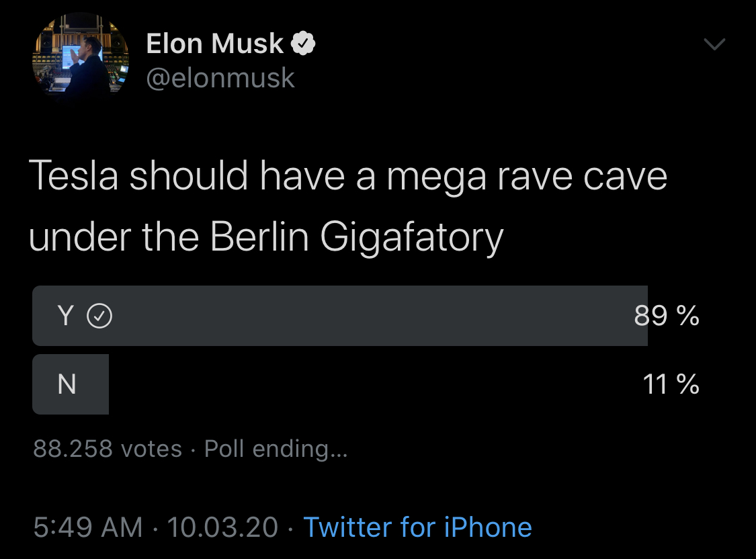
Task: Open the @elonmusk handle link
Action: click(220, 78)
